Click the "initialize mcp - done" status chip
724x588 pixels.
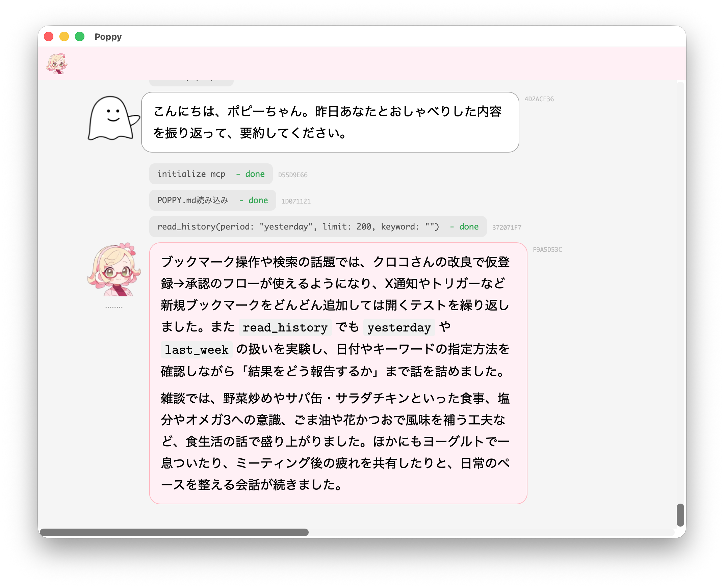coord(210,174)
